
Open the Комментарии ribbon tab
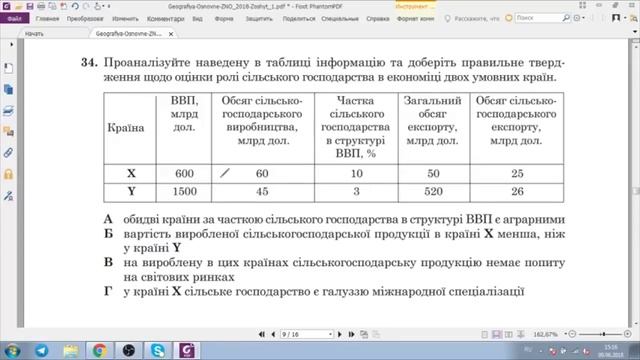tap(166, 19)
